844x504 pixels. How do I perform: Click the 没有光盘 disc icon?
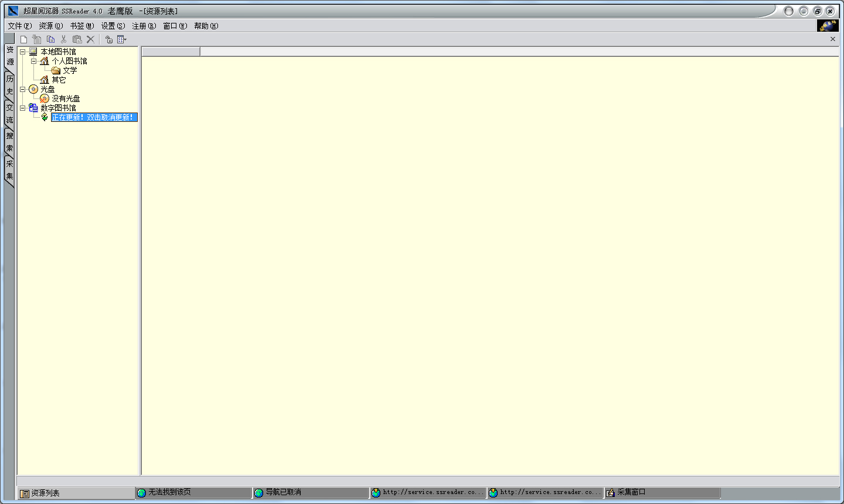coord(45,98)
